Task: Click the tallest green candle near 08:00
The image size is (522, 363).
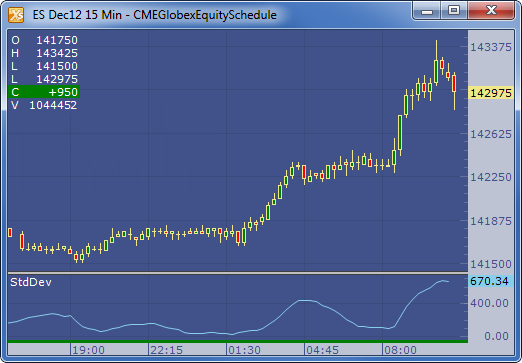Action: click(400, 132)
